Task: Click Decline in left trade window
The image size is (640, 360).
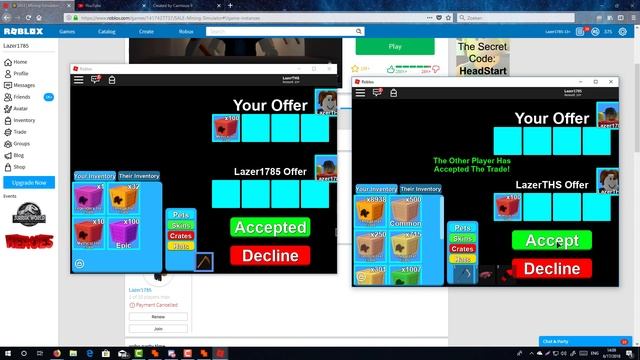Action: pos(270,256)
